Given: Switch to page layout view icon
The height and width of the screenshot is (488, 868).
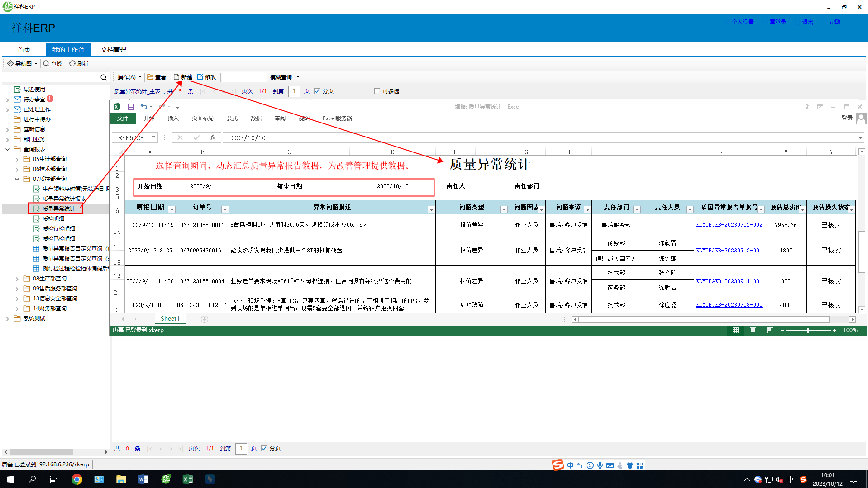Looking at the screenshot, I should (753, 331).
